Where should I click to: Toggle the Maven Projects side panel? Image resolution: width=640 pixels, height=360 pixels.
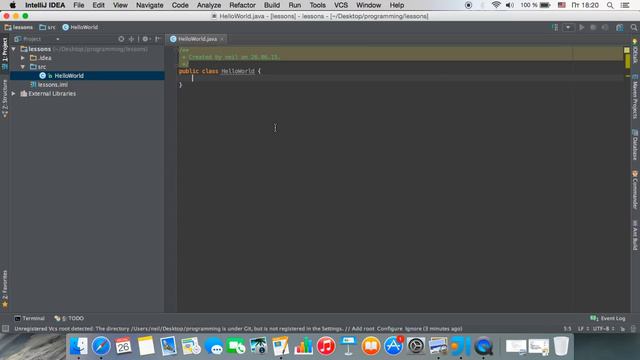click(635, 97)
